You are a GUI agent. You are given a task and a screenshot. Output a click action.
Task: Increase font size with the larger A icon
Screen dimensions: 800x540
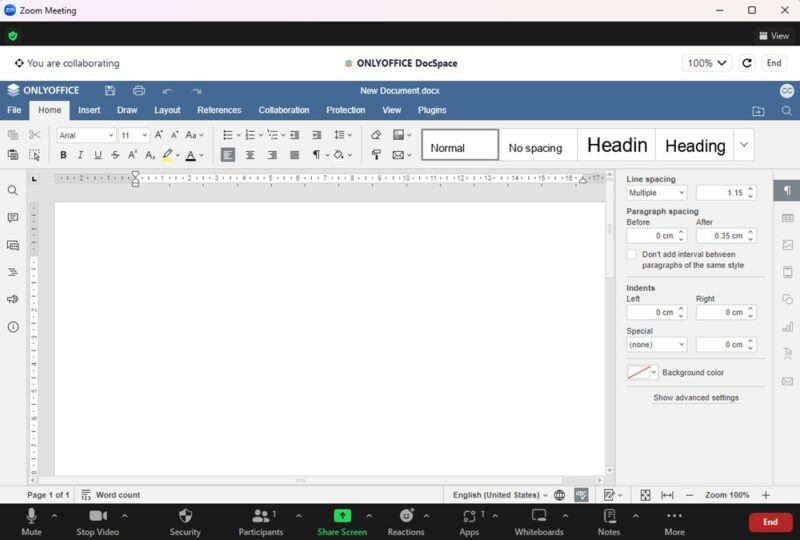[159, 135]
